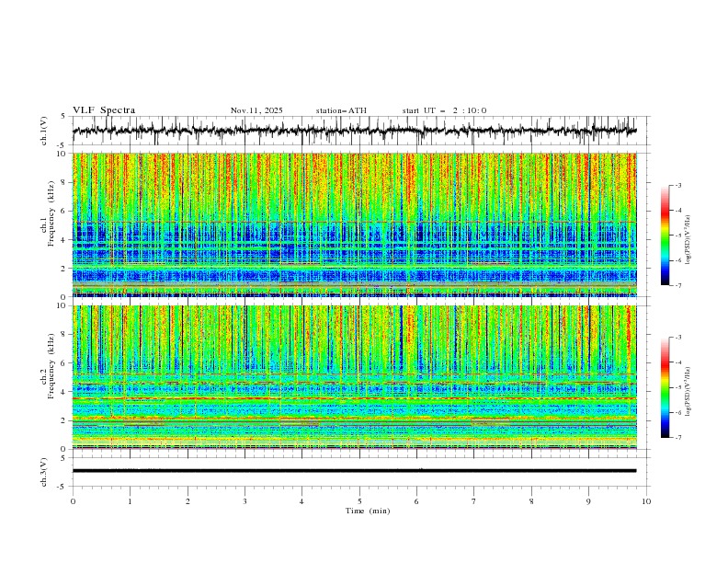This screenshot has width=728, height=563.
Task: Click the "start UT = 2 :10: 0" text
Action: [444, 110]
